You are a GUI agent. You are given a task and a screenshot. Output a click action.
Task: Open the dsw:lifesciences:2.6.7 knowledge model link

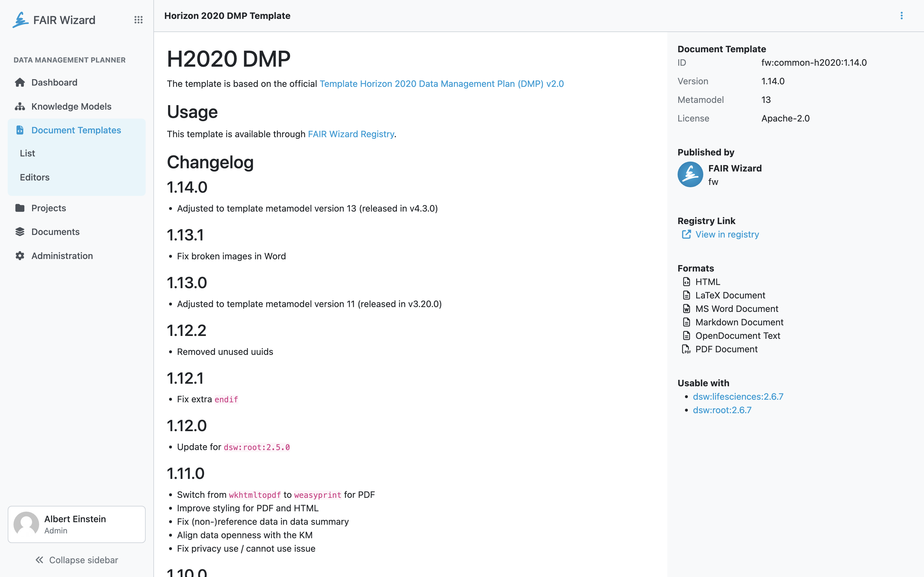tap(738, 397)
